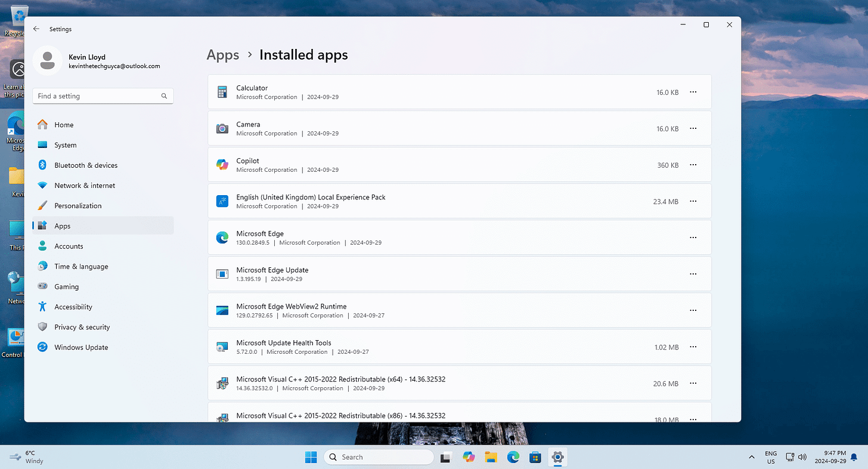Click the Camera app icon
Image resolution: width=868 pixels, height=469 pixels.
pyautogui.click(x=222, y=128)
